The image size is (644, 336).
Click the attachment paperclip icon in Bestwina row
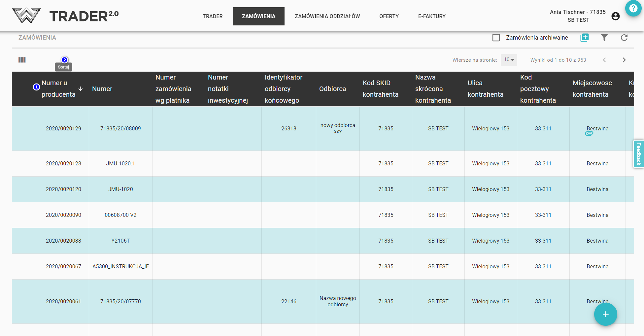pyautogui.click(x=589, y=134)
